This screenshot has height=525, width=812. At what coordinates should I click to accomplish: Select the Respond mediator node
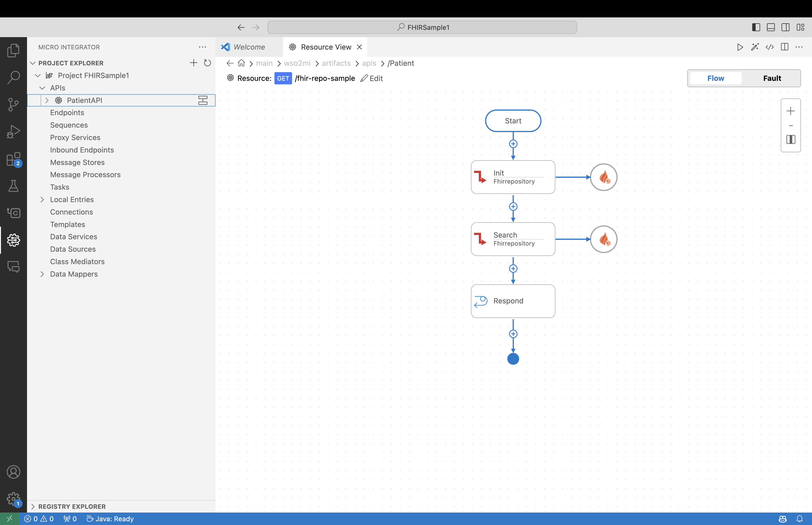tap(513, 301)
